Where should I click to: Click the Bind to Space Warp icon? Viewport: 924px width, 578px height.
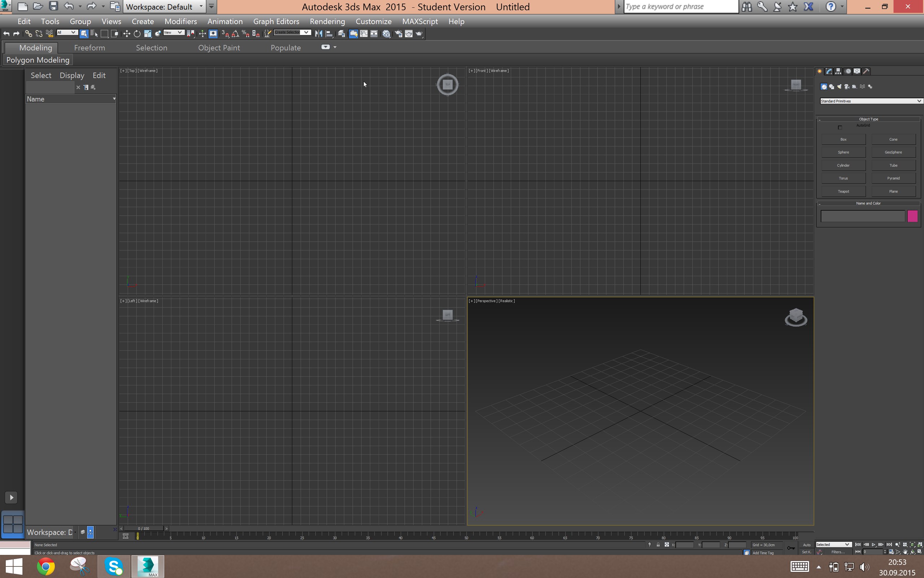point(49,34)
